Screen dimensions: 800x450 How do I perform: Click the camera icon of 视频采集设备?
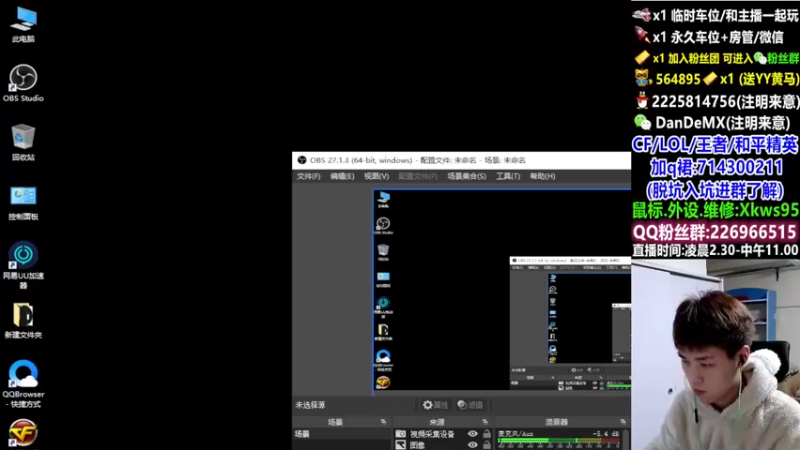tap(401, 434)
